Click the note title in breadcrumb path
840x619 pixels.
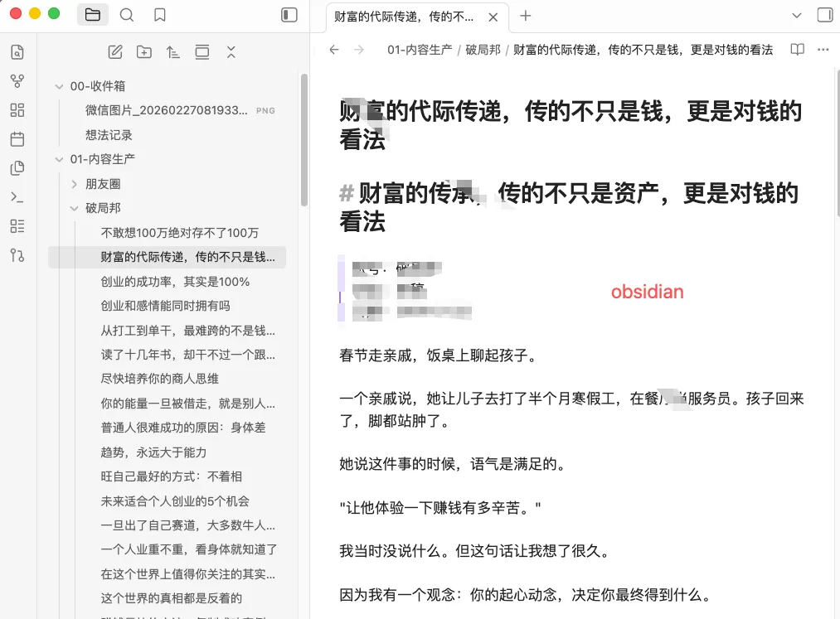click(x=643, y=50)
